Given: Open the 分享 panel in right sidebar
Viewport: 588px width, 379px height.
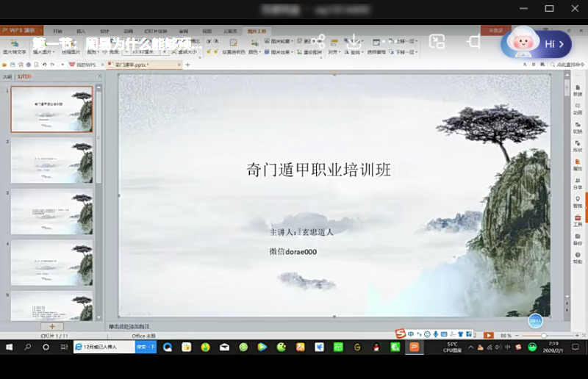Looking at the screenshot, I should (578, 182).
